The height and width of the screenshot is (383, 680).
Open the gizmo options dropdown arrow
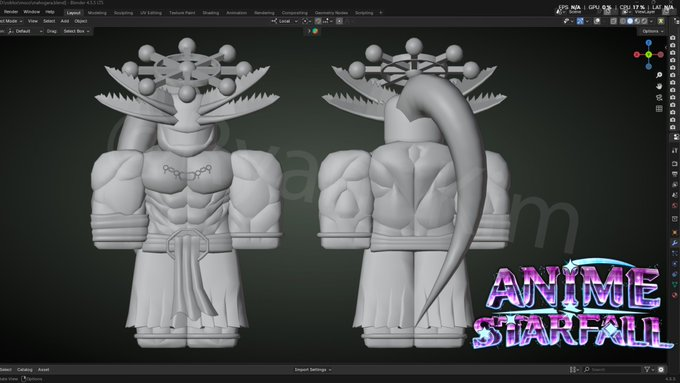point(587,21)
